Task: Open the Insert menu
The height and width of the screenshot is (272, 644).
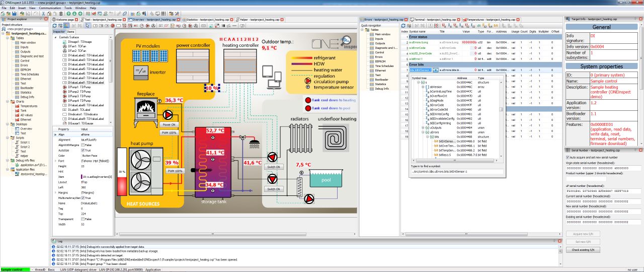Action: click(22, 8)
